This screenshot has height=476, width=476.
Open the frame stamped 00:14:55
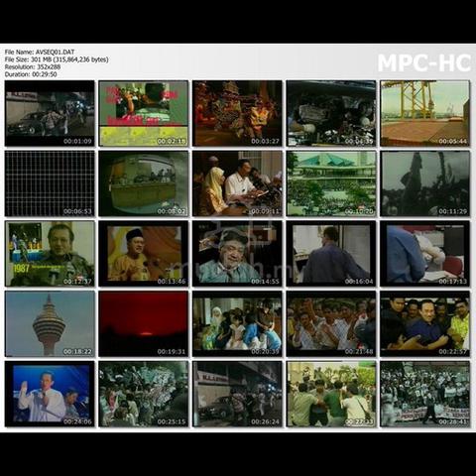pyautogui.click(x=237, y=254)
